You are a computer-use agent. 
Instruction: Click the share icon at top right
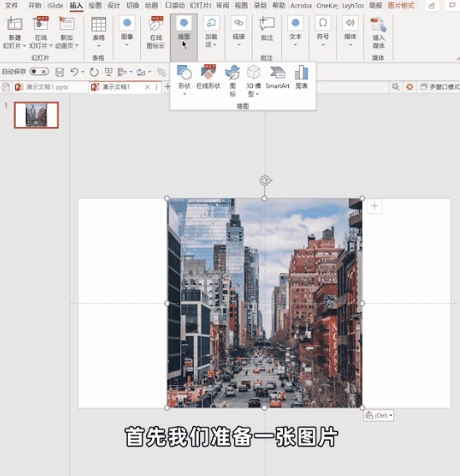click(x=432, y=6)
